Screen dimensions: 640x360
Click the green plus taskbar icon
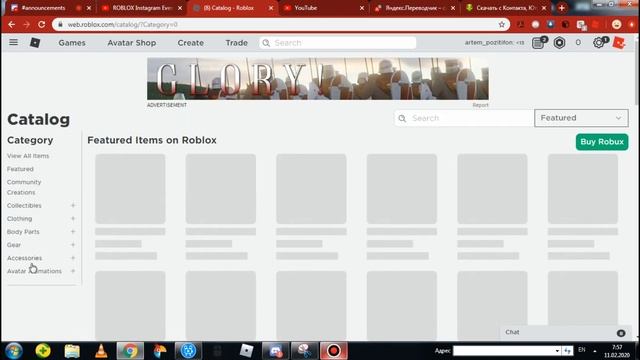[x=43, y=351]
